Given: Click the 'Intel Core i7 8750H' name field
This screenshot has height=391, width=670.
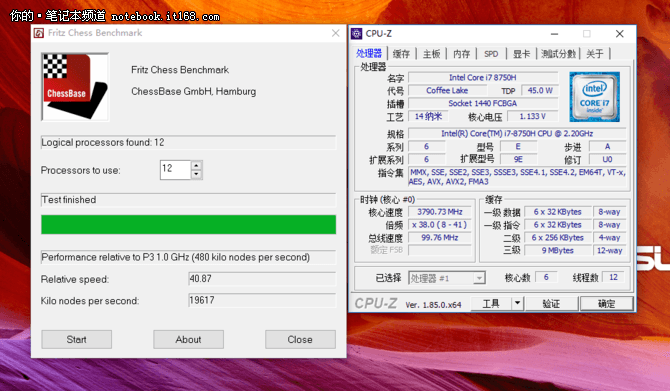Looking at the screenshot, I should tap(483, 77).
